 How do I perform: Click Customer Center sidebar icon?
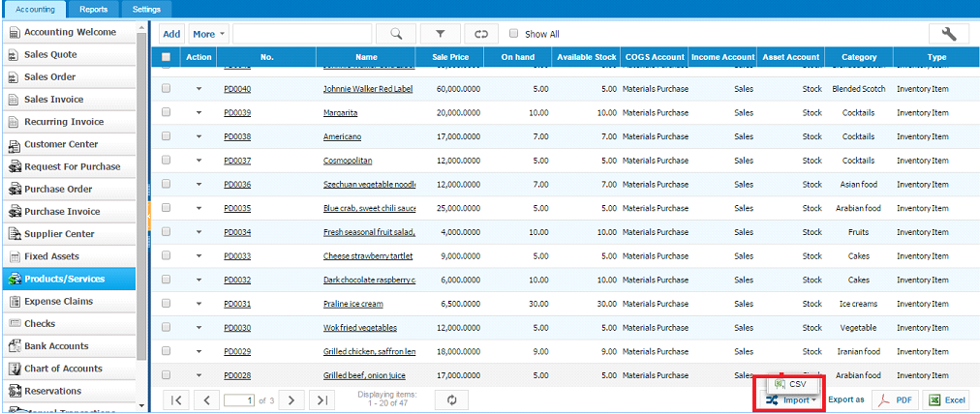click(15, 145)
